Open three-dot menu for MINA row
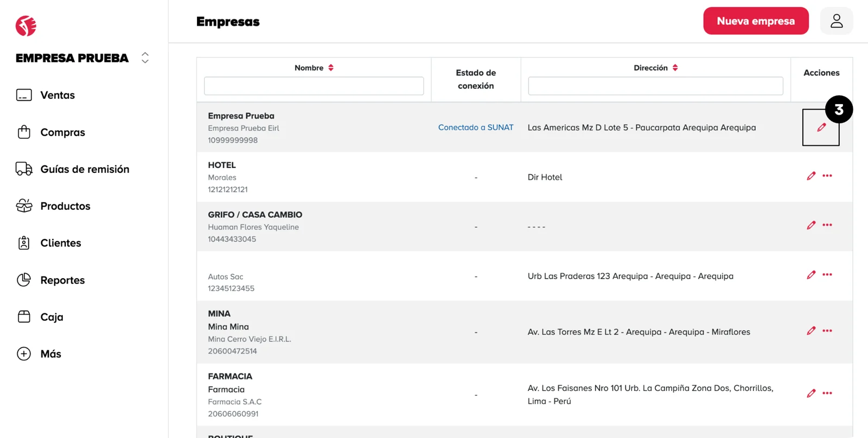The image size is (868, 438). (827, 331)
